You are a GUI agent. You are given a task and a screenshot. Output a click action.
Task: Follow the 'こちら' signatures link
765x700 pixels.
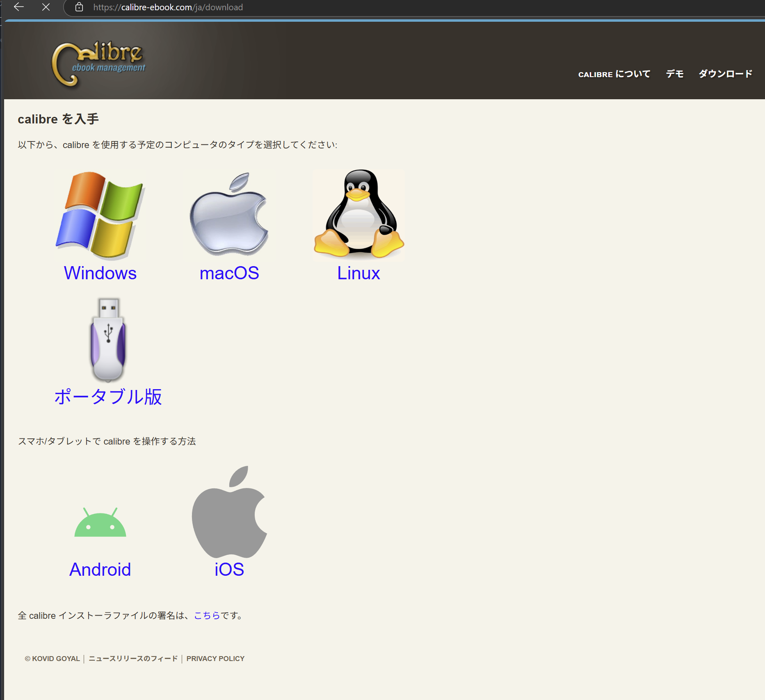[207, 616]
